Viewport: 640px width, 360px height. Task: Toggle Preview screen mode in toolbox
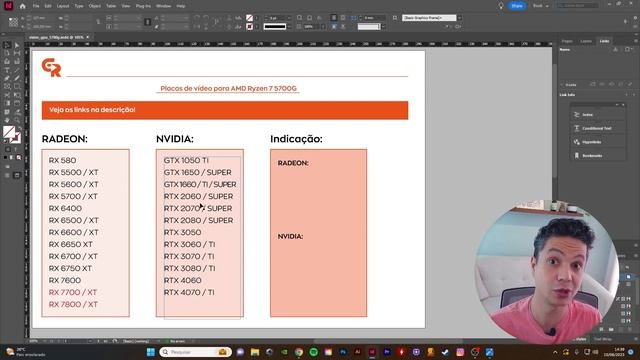[x=17, y=175]
